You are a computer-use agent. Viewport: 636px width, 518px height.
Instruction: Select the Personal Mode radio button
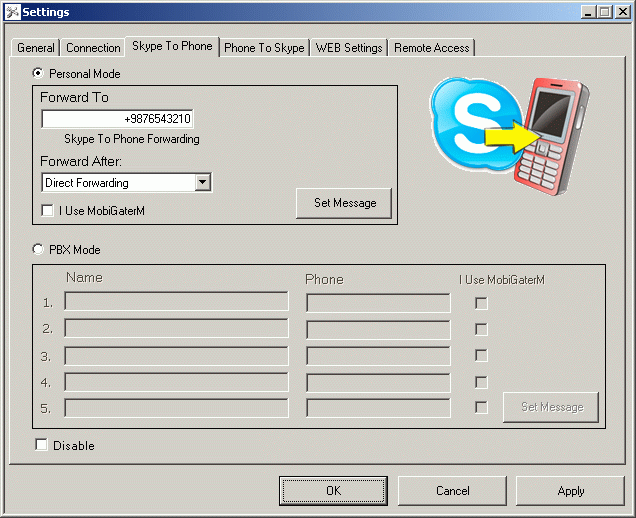coord(39,73)
